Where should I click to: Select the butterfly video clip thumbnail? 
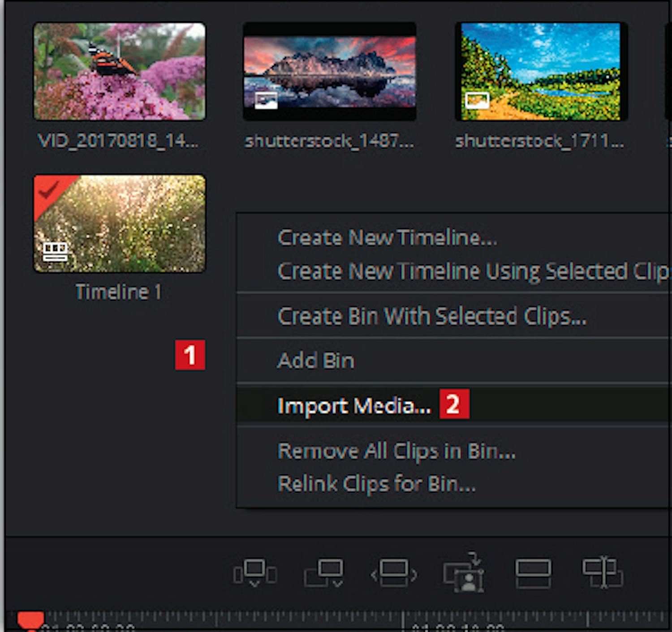[120, 72]
